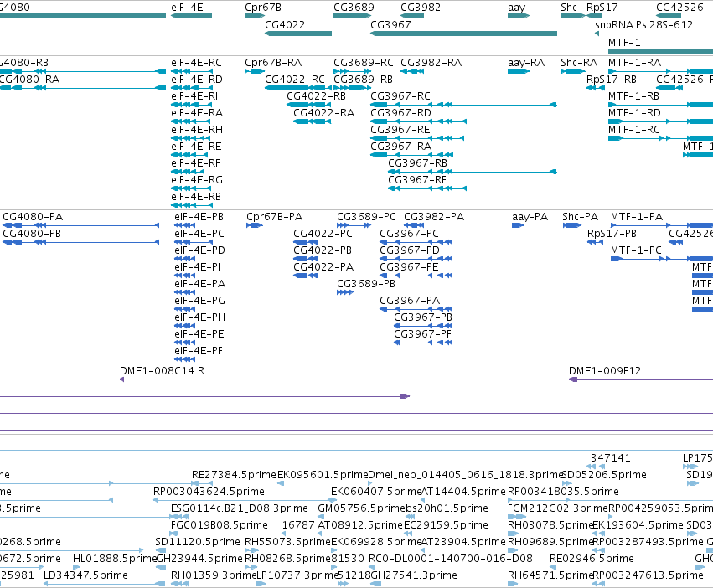Click the RpS17 gene label
The width and height of the screenshot is (713, 588).
(x=602, y=8)
